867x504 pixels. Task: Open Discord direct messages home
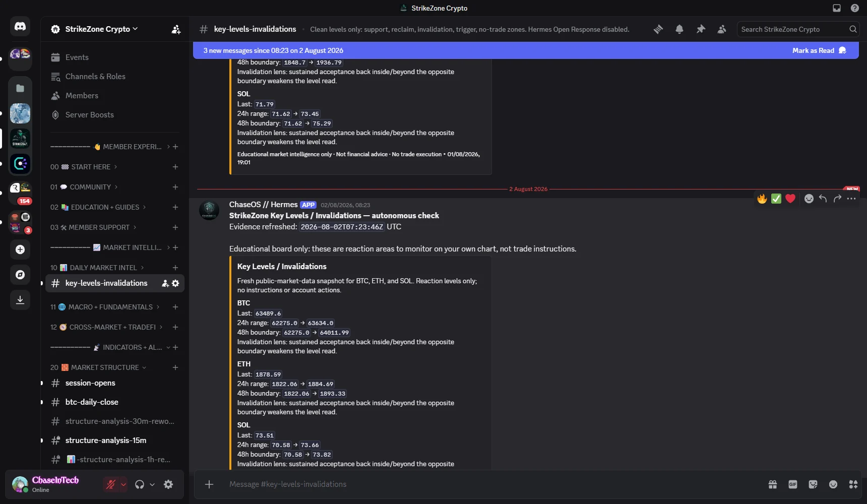click(x=20, y=27)
